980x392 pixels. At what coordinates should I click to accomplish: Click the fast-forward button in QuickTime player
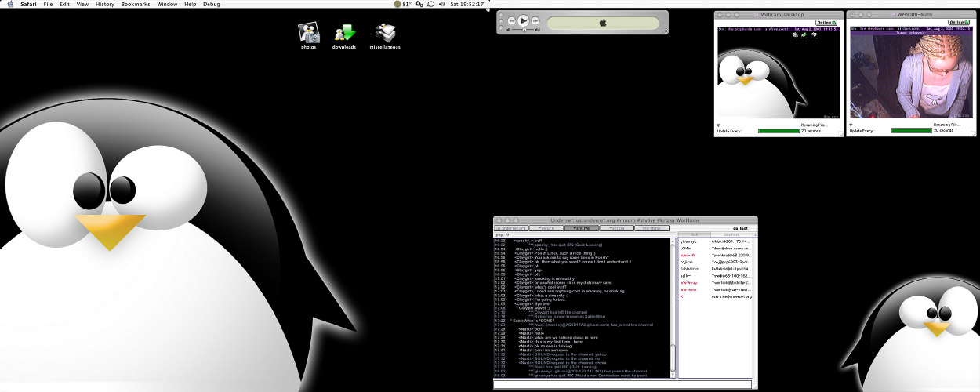coord(535,20)
